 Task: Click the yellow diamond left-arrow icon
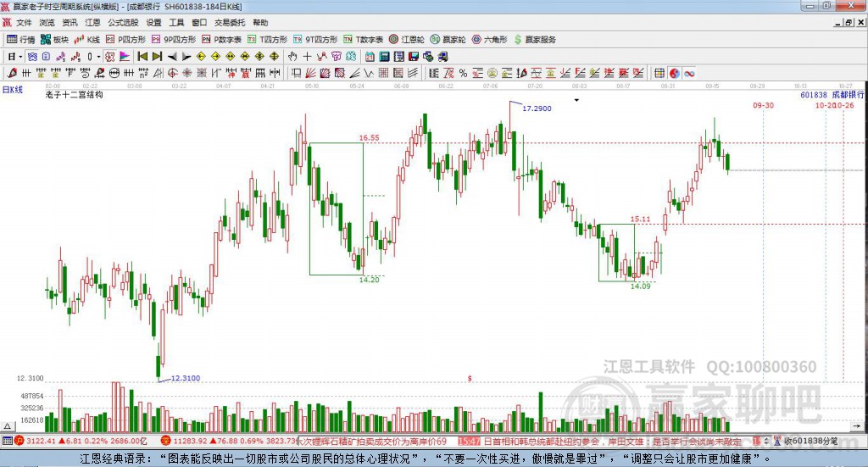[x=201, y=57]
